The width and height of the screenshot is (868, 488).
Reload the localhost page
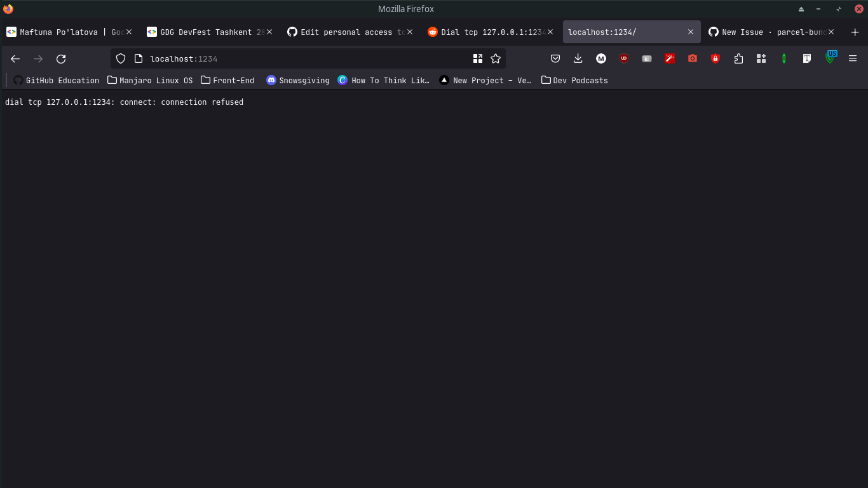61,58
